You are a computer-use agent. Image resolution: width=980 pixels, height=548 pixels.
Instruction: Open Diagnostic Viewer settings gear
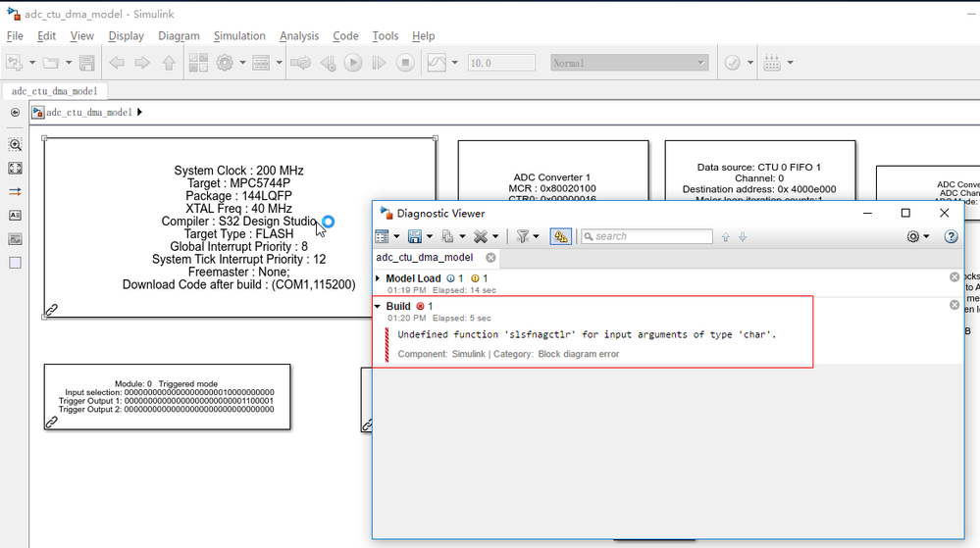913,236
